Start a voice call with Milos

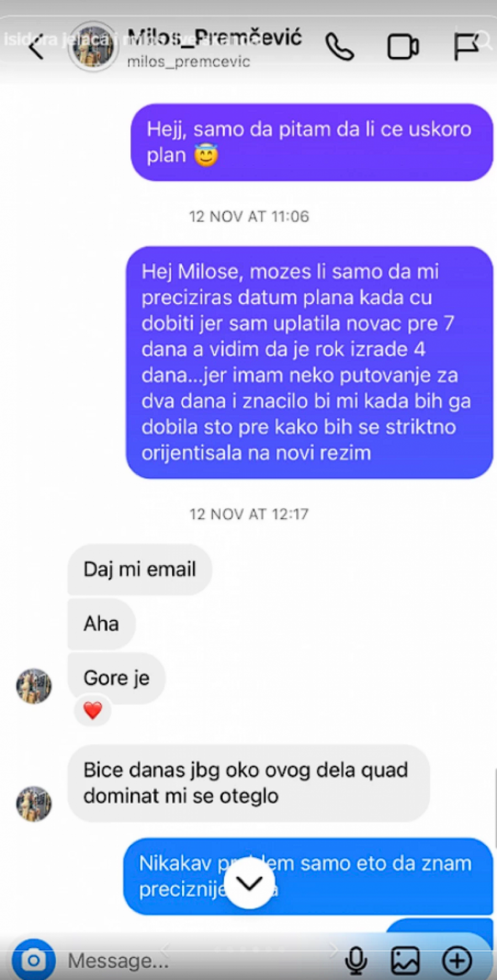coord(339,46)
